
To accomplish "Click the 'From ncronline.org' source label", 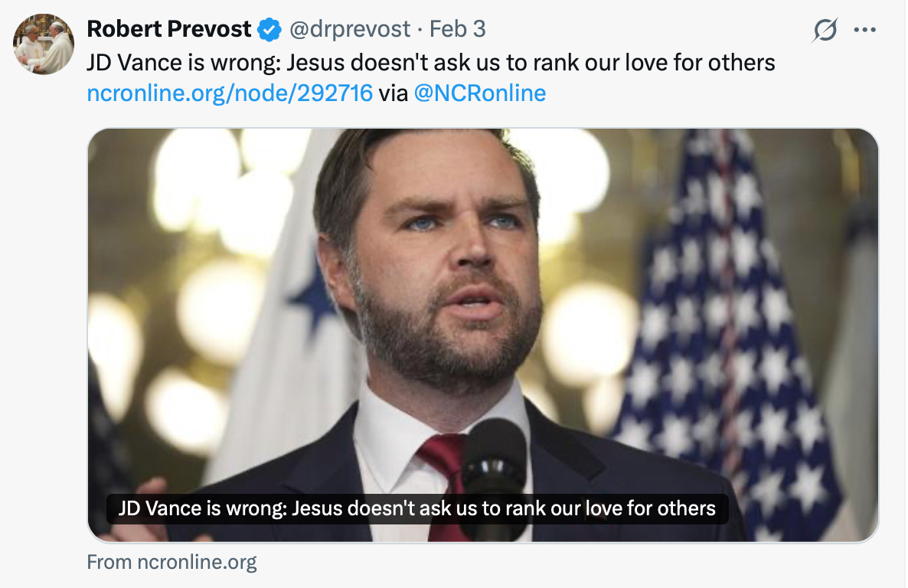I will tap(171, 562).
